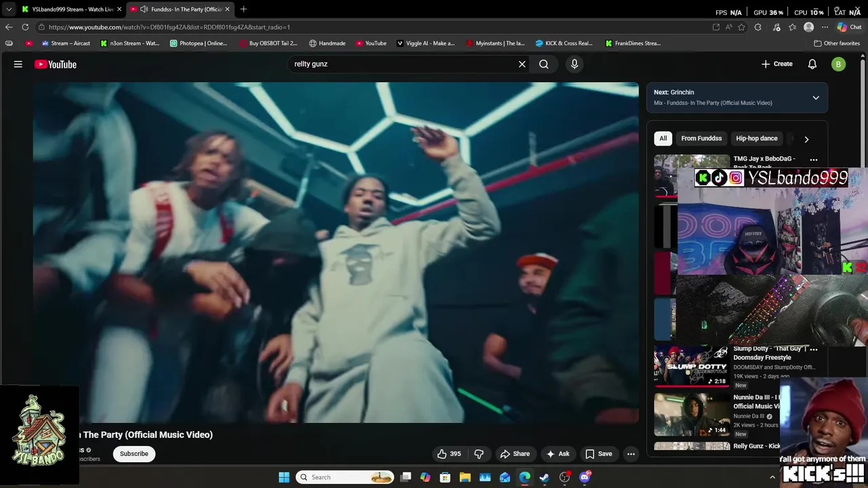Image resolution: width=868 pixels, height=488 pixels.
Task: Share the video
Action: pyautogui.click(x=515, y=454)
